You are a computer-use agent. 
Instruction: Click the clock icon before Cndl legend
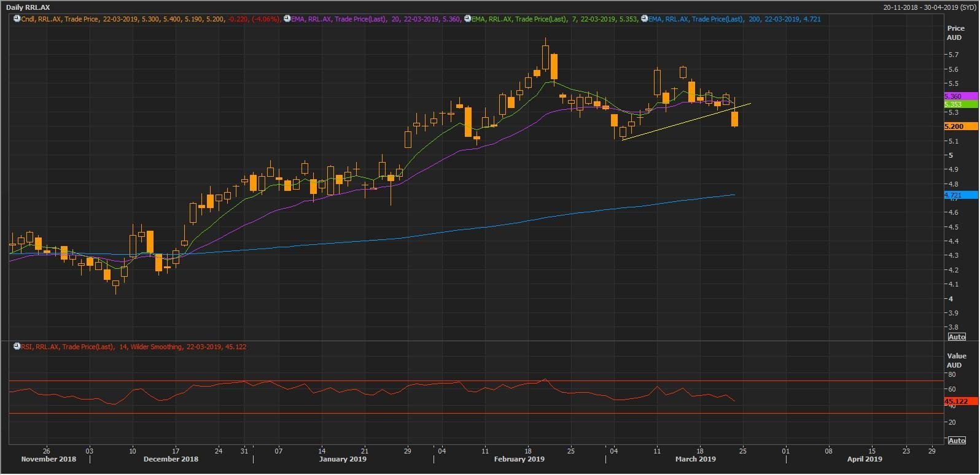(17, 19)
